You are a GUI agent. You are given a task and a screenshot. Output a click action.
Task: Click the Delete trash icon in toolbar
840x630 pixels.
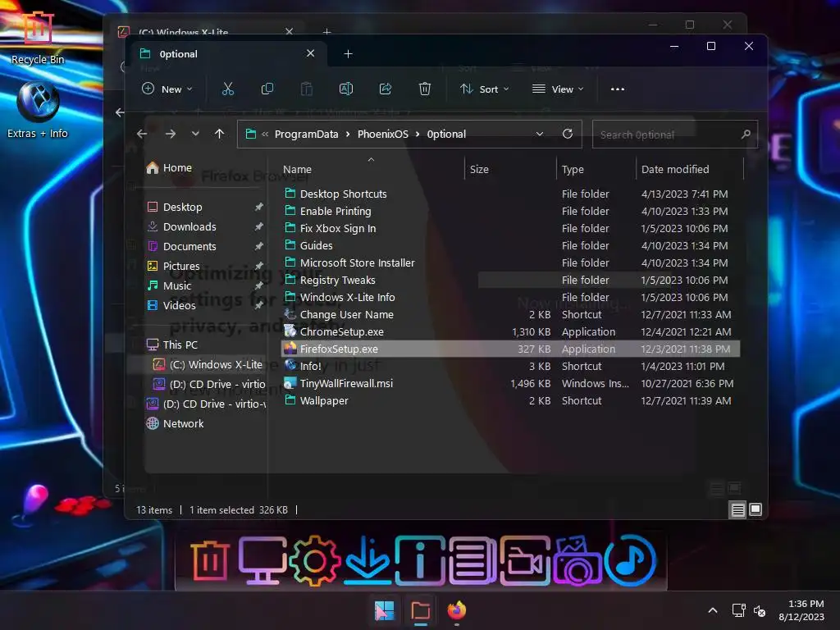[425, 89]
